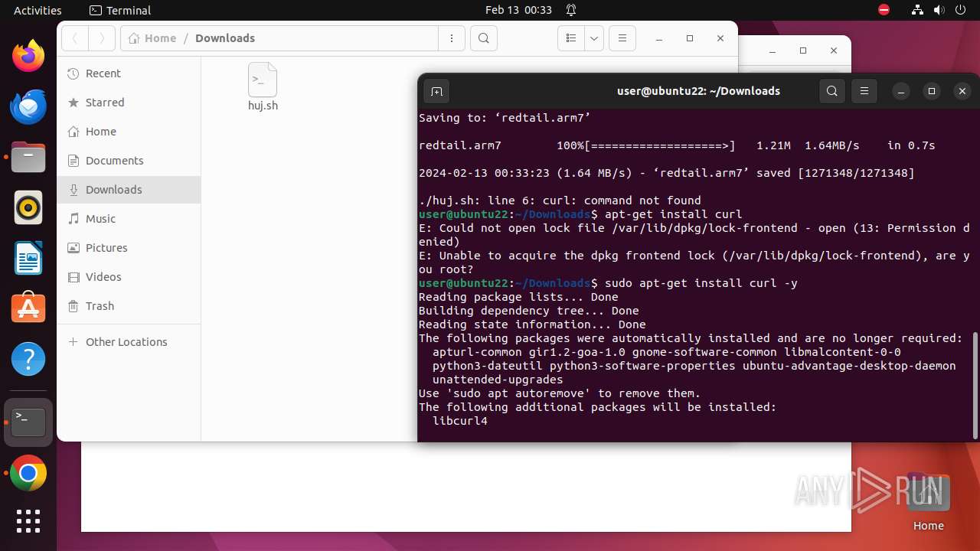
Task: Click the red do-not-disturb indicator
Action: click(884, 10)
